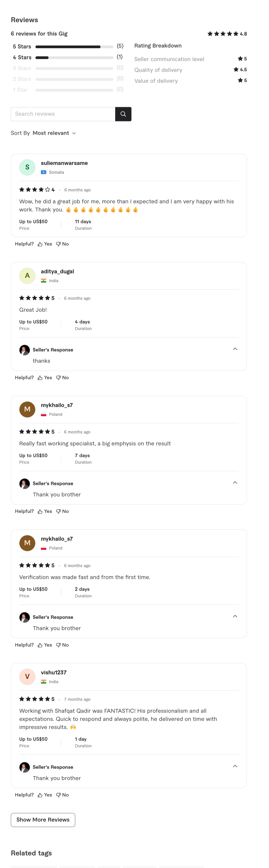Image resolution: width=269 pixels, height=868 pixels.
Task: Click thumbs-down No on vishu1237's review
Action: 62,795
